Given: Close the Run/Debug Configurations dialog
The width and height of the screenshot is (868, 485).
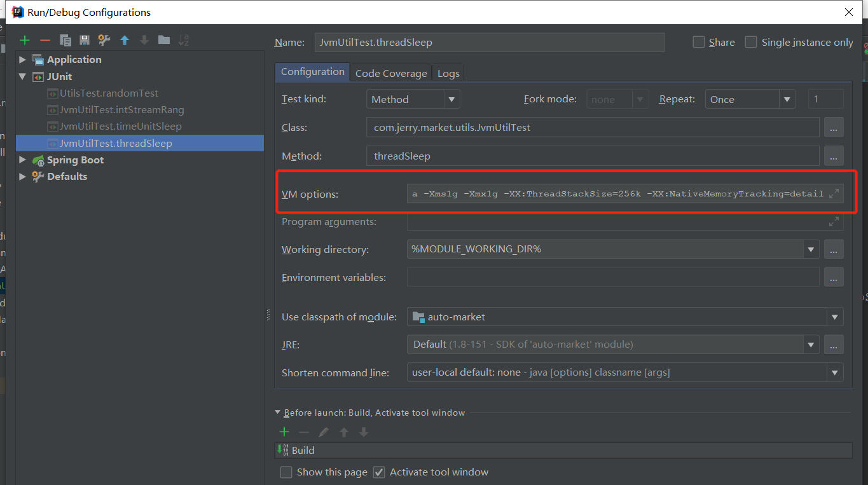Looking at the screenshot, I should pos(849,12).
